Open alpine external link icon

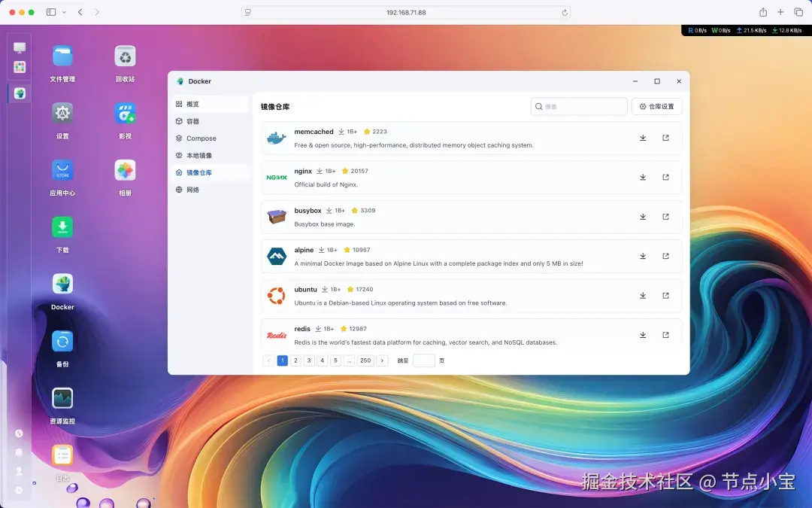[665, 256]
